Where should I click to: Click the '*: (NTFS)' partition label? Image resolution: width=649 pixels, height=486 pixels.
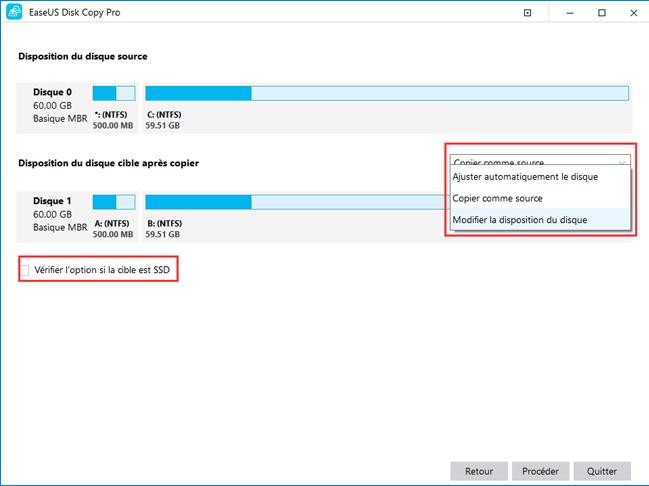(111, 115)
